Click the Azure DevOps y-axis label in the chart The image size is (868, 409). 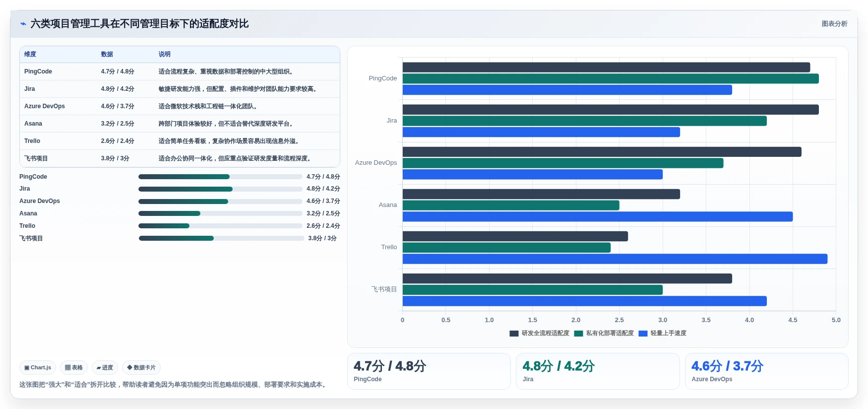click(x=376, y=163)
